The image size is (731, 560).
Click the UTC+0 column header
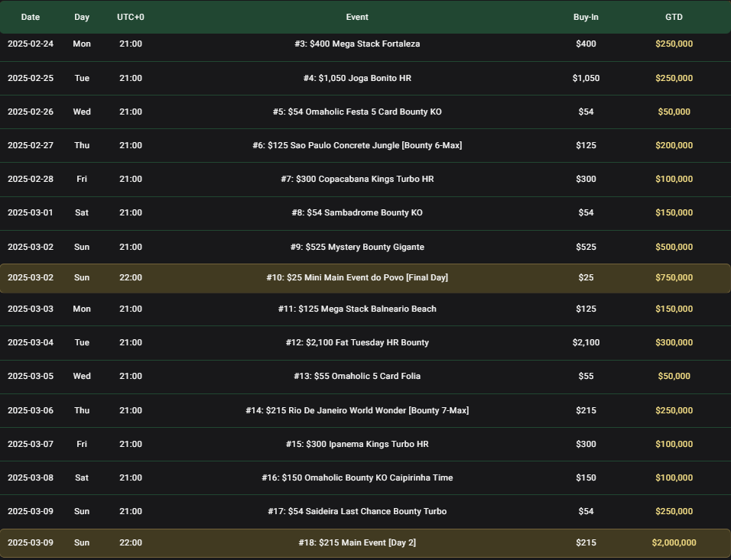[131, 17]
